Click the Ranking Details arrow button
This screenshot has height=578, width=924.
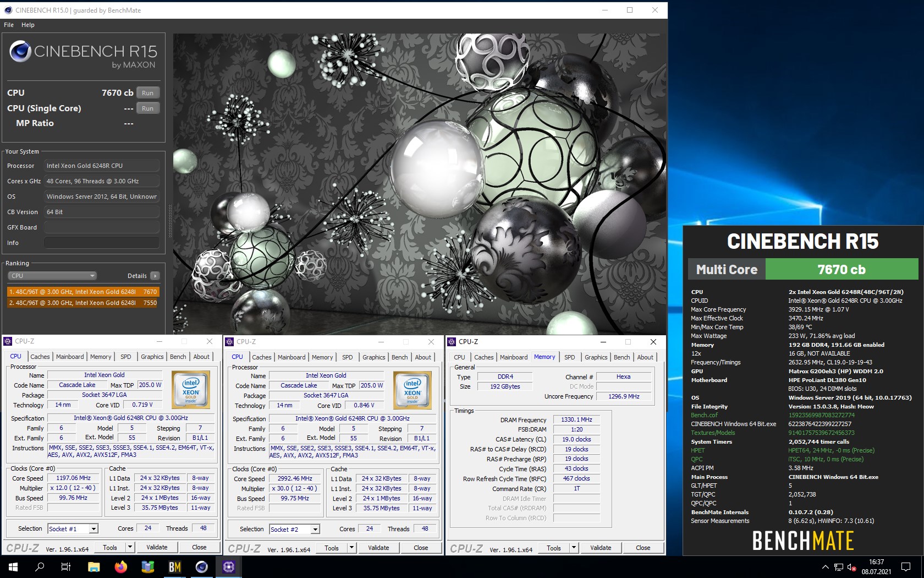coord(155,276)
